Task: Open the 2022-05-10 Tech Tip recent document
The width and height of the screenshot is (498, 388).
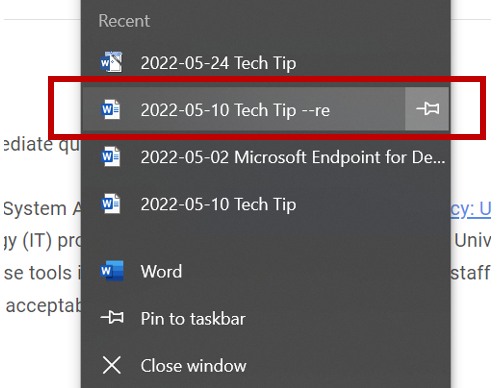Action: (x=266, y=204)
